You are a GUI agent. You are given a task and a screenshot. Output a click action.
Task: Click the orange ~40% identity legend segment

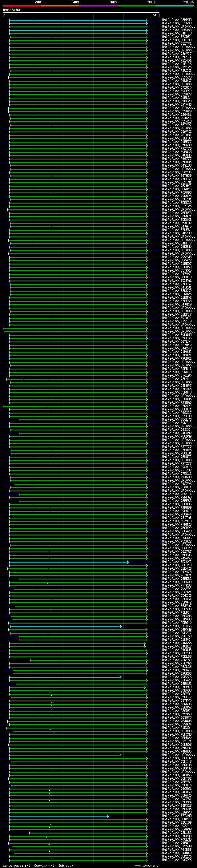click(60, 6)
